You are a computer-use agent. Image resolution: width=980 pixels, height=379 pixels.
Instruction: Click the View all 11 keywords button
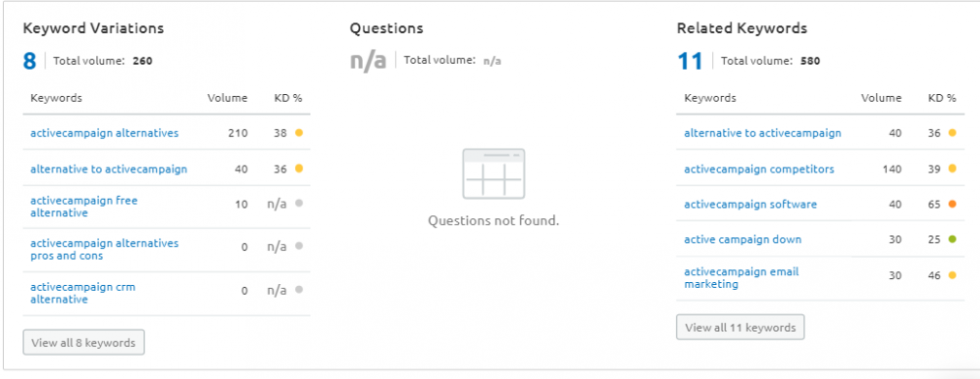click(x=740, y=328)
